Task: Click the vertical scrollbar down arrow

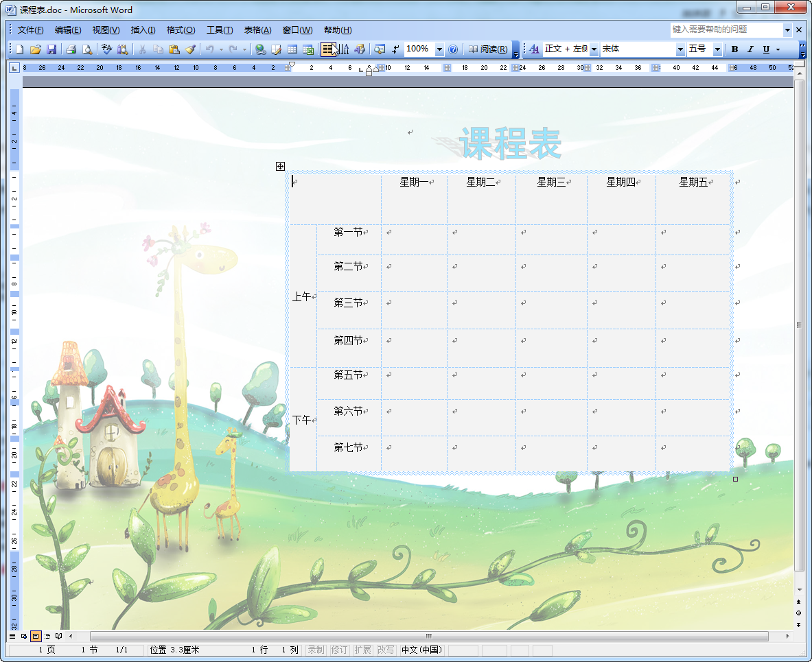Action: (x=800, y=589)
